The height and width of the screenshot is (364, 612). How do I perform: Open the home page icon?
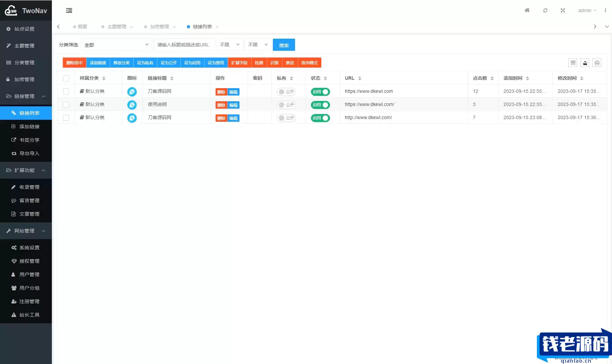527,10
